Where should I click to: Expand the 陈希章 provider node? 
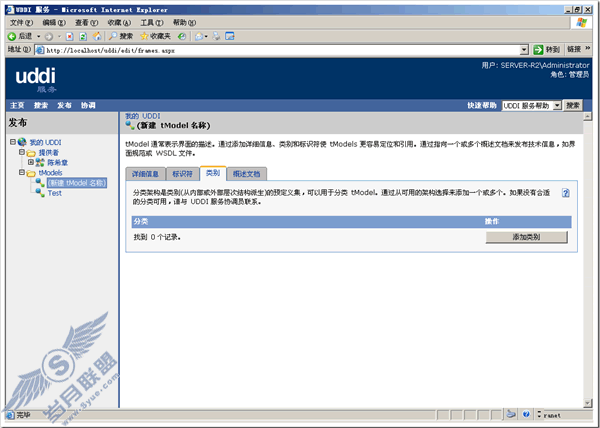(x=31, y=162)
